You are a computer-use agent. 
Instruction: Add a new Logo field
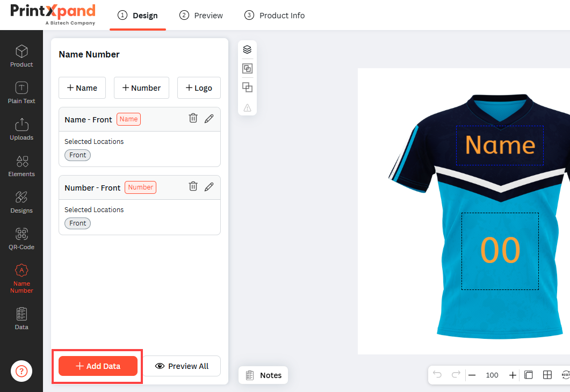(199, 88)
